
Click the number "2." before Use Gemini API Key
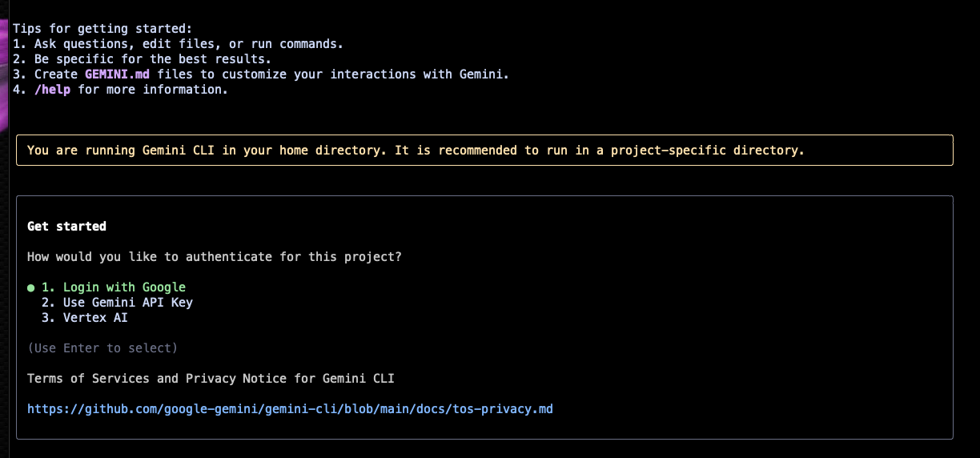(48, 303)
